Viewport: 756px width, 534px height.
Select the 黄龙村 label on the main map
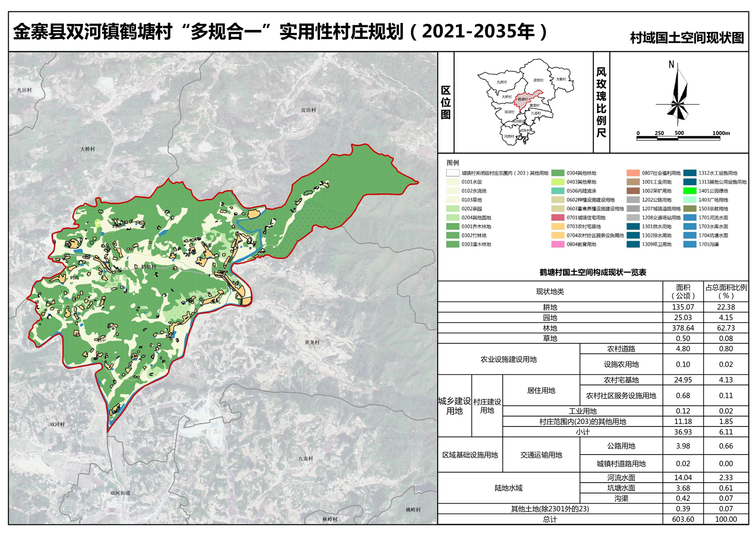coord(312,342)
